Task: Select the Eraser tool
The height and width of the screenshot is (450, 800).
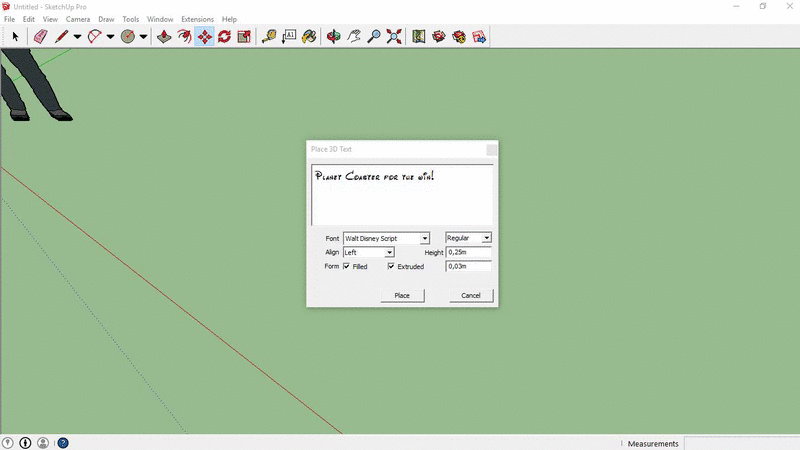Action: 40,36
